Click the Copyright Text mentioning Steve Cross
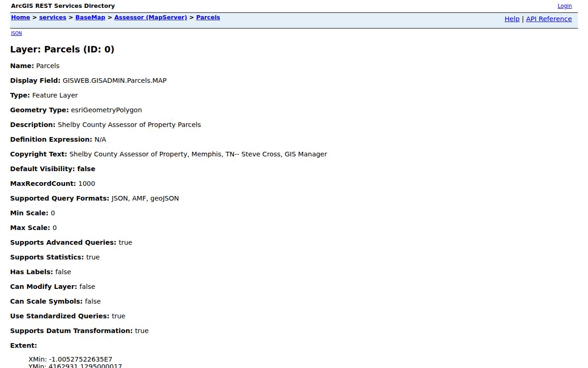 coord(198,154)
